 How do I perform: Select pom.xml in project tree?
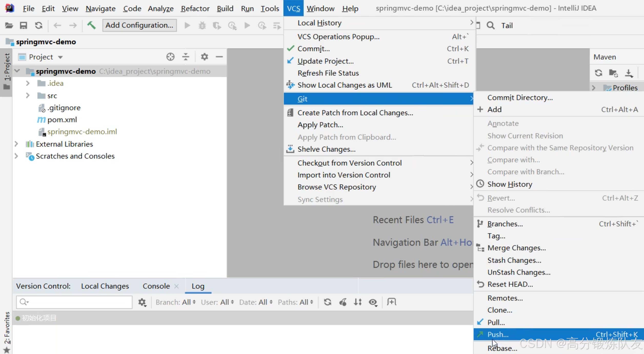[x=62, y=120]
